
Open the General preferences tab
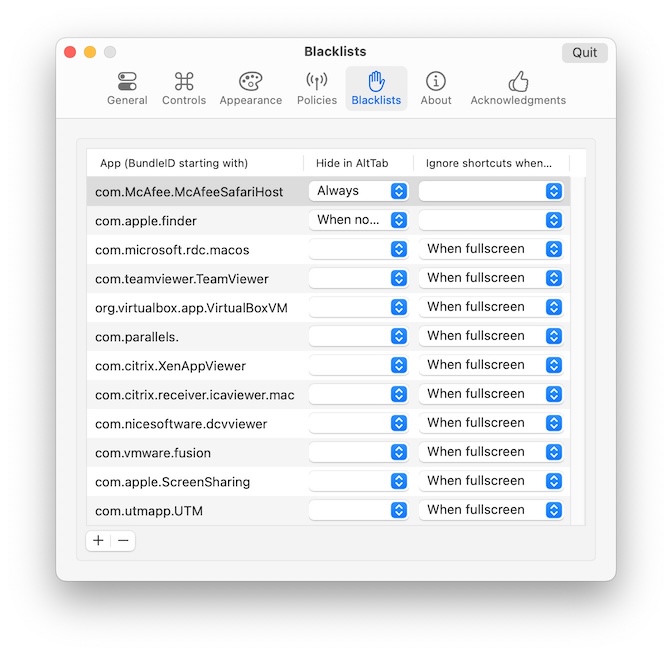pos(127,88)
